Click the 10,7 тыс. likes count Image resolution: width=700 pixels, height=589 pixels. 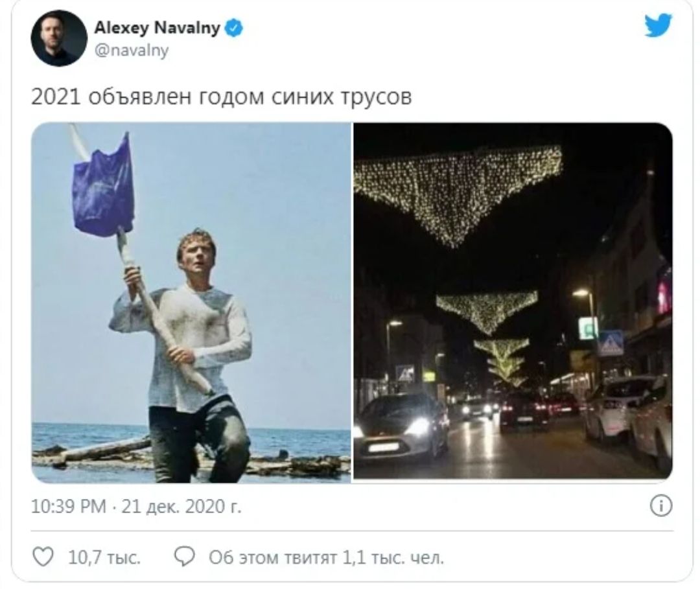[104, 558]
